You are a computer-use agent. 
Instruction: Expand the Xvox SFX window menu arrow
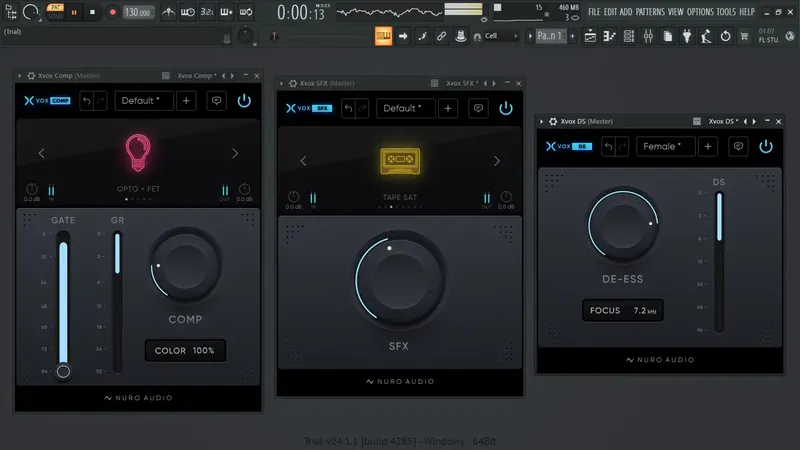pyautogui.click(x=281, y=83)
